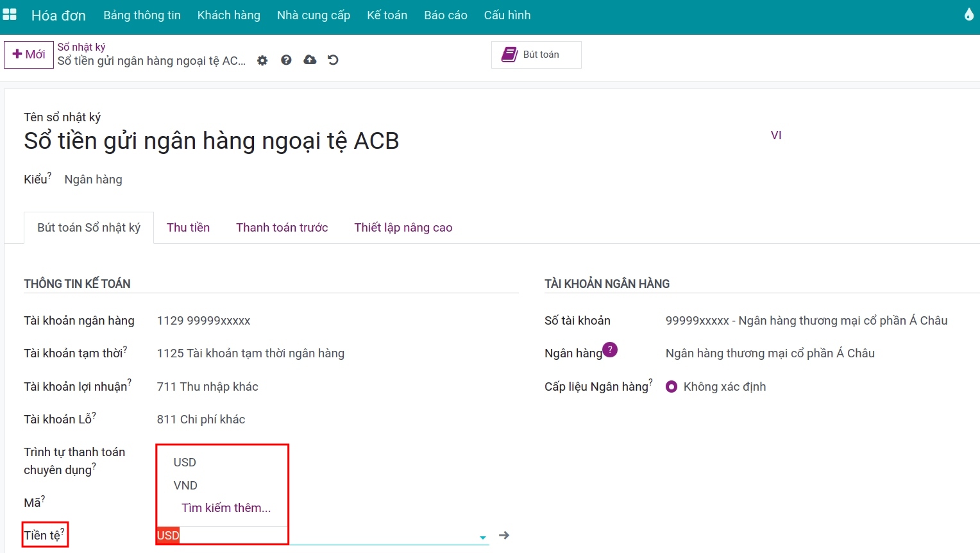This screenshot has height=553, width=980.
Task: Click 811 Chi phí khác value
Action: tap(201, 420)
